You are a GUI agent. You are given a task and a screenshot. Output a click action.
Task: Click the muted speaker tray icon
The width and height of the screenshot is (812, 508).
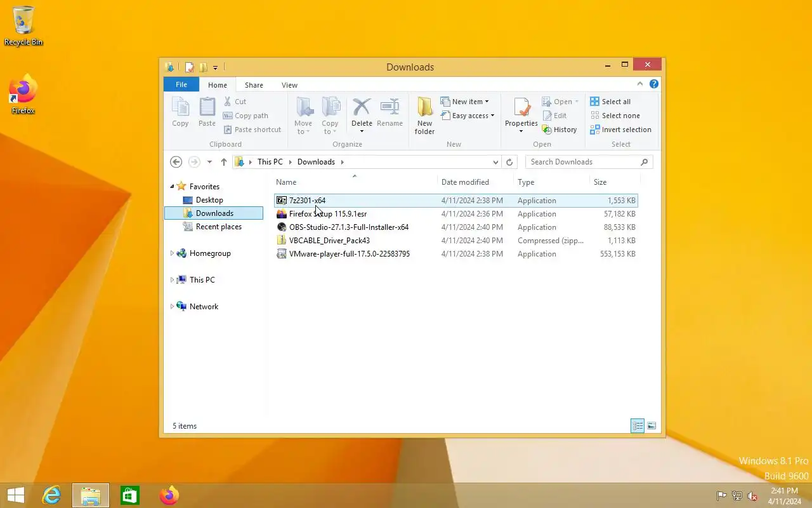(x=752, y=496)
